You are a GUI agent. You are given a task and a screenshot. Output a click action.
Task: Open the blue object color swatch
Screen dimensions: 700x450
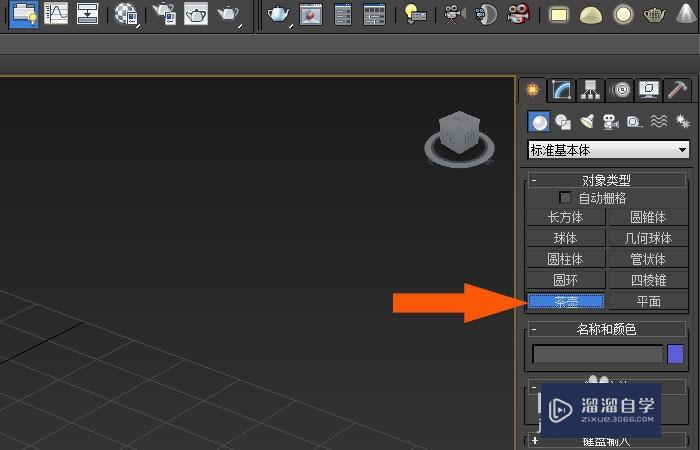tap(675, 354)
